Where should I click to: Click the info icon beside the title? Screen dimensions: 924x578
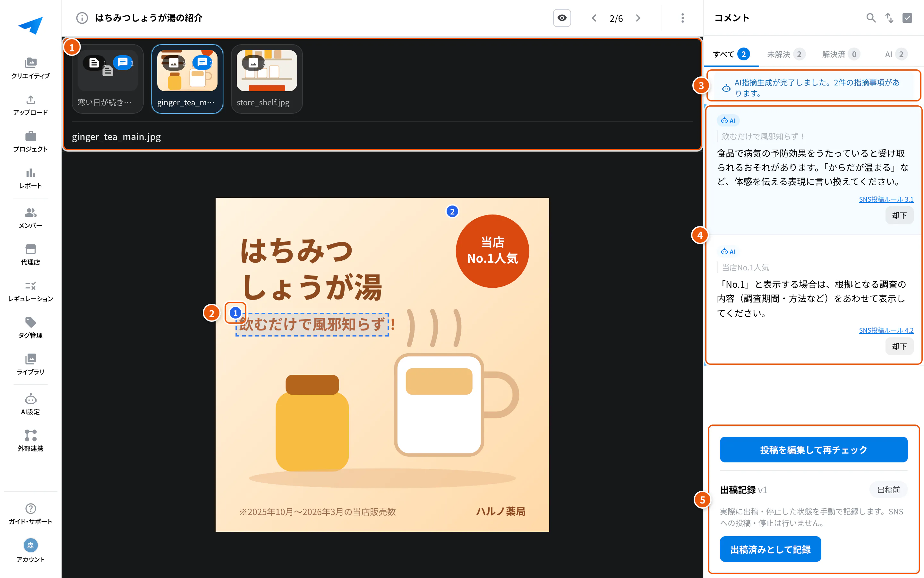tap(82, 18)
